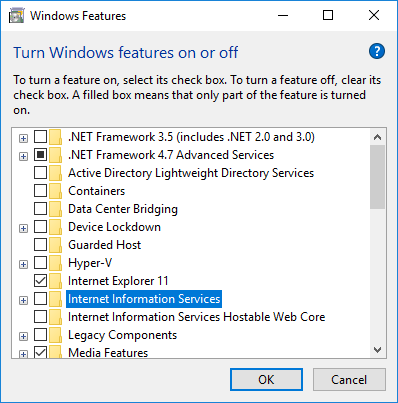Click folder icon beside Internet Information Services
The image size is (398, 403).
56,299
